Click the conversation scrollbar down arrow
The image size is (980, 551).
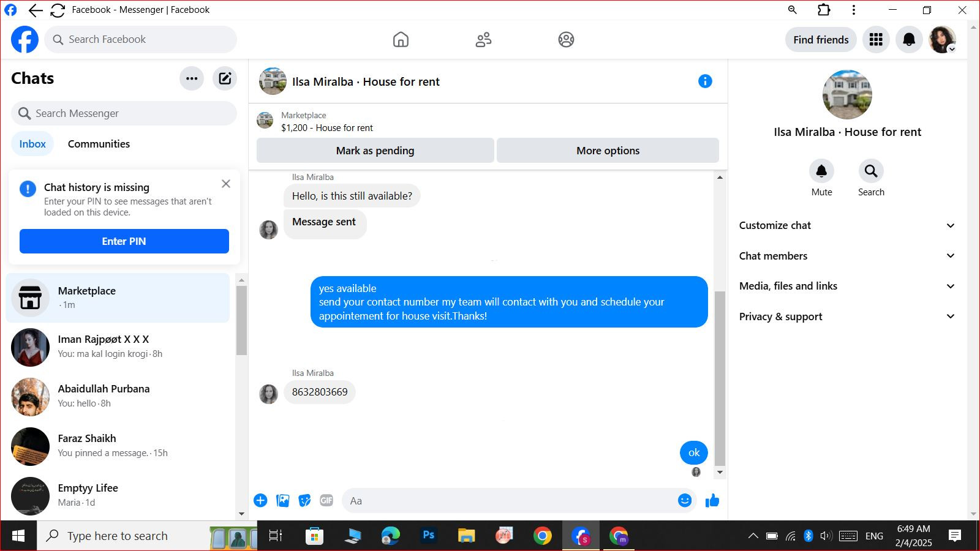[720, 472]
